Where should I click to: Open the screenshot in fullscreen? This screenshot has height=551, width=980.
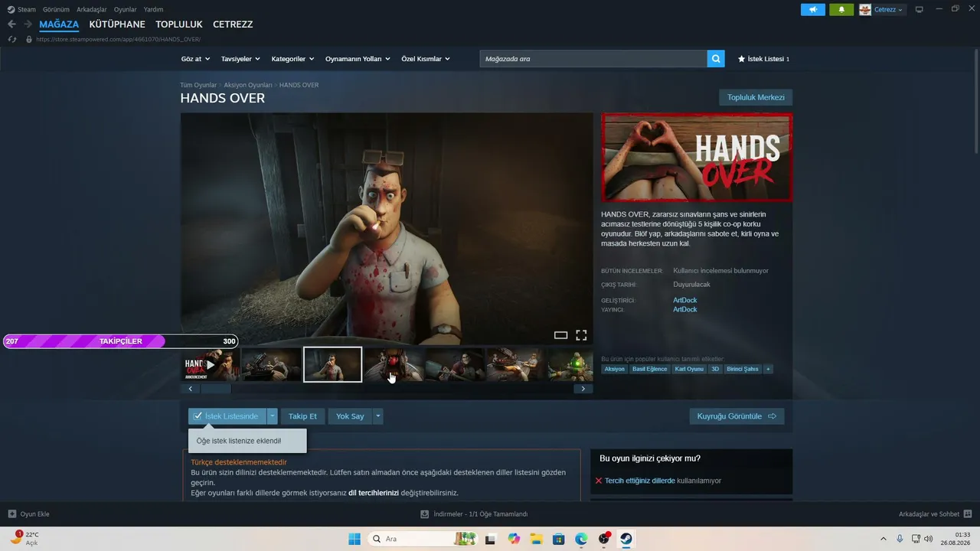581,335
